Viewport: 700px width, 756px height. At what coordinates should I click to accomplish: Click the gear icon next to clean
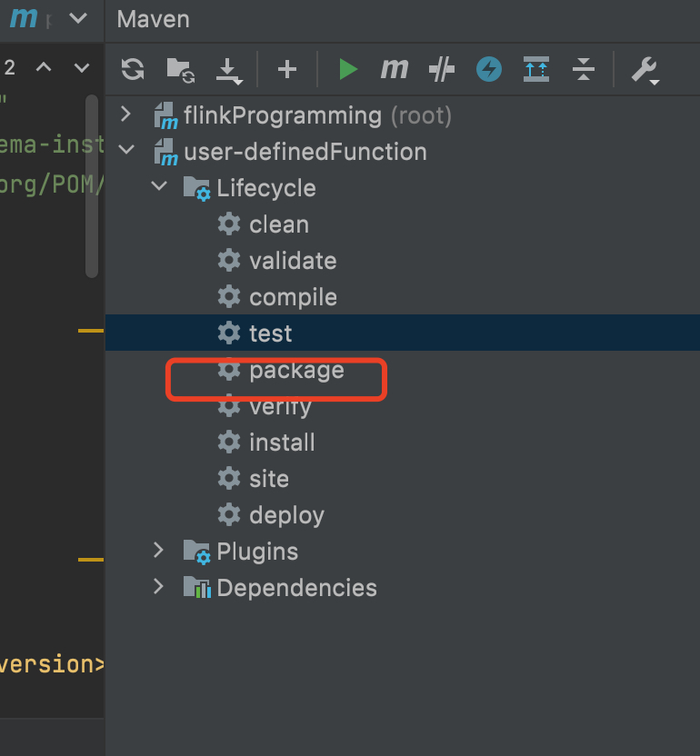click(x=229, y=224)
